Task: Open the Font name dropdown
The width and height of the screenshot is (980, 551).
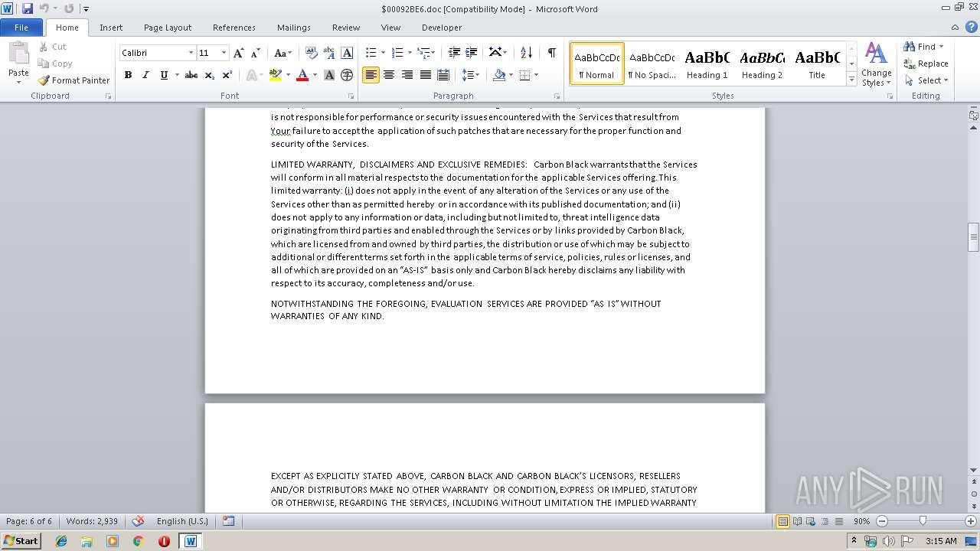Action: coord(191,53)
